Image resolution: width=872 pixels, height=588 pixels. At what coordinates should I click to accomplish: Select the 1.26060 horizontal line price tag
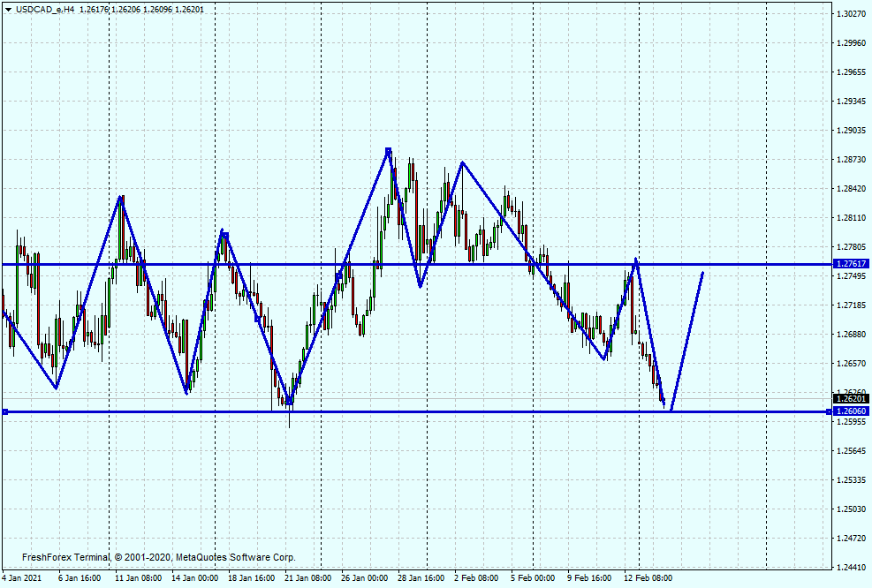[851, 411]
